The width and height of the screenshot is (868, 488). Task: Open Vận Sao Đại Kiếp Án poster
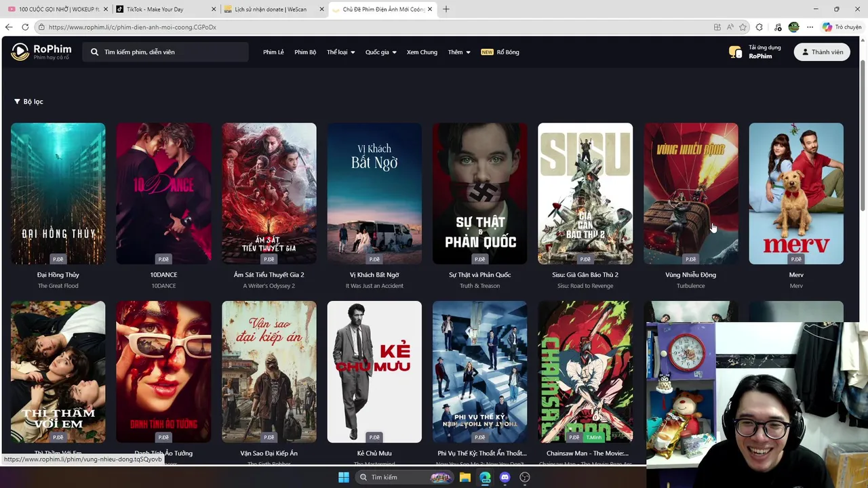coord(269,371)
